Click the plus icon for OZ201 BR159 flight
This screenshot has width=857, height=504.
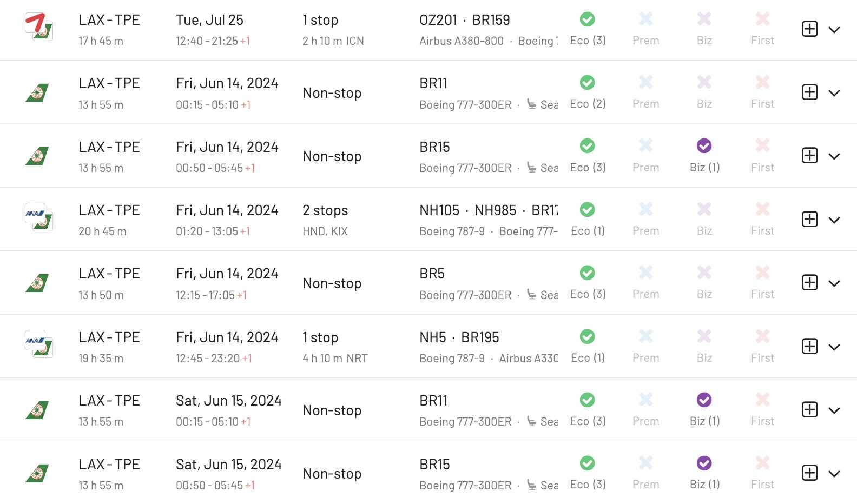coord(809,29)
